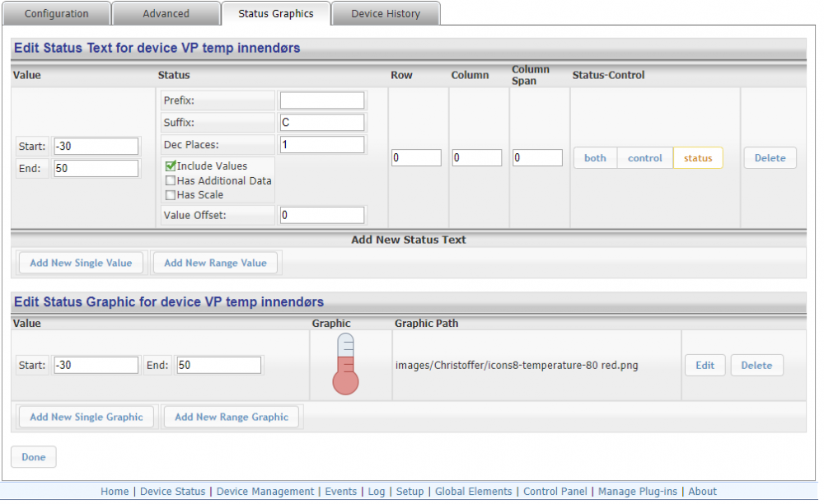Focus the Dec Places input field
Image resolution: width=824 pixels, height=504 pixels.
coord(321,145)
